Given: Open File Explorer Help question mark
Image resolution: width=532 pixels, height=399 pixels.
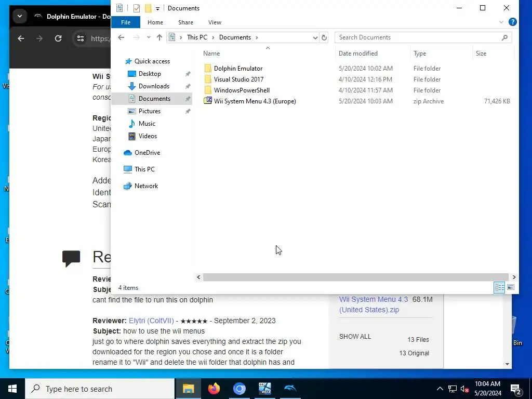Looking at the screenshot, I should click(x=513, y=22).
